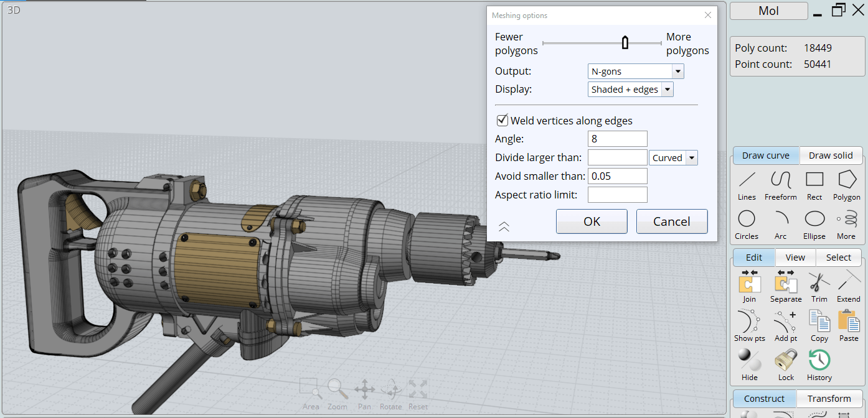Collapse the meshing options with double chevron
This screenshot has width=868, height=418.
coord(504,227)
